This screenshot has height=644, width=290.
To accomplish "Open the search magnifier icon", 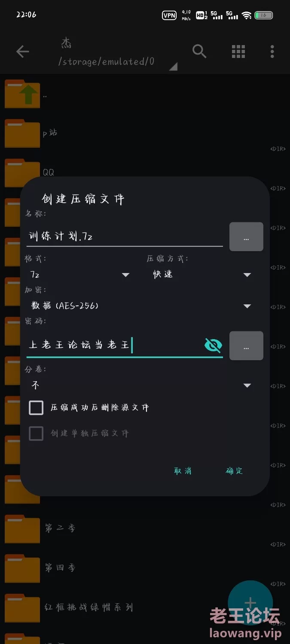I will tap(199, 52).
